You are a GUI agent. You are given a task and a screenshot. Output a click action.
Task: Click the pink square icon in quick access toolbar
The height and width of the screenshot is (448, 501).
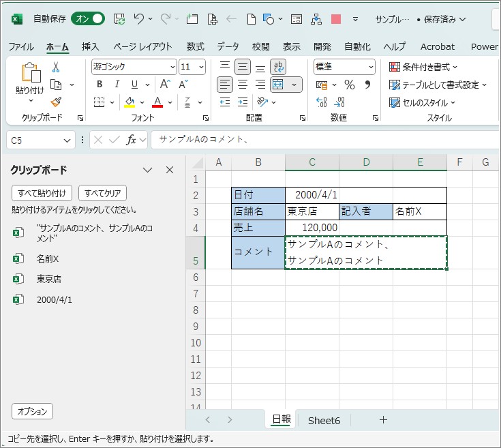[x=336, y=19]
